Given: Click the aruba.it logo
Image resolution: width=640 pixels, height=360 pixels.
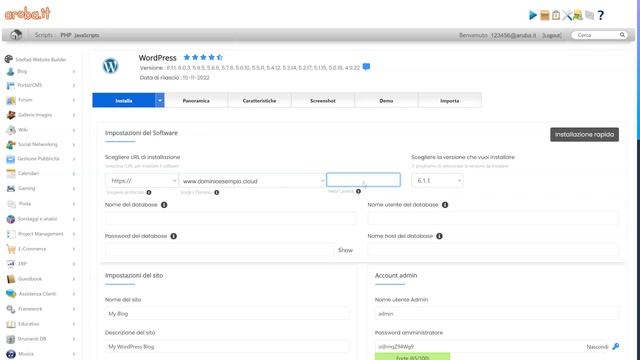Looking at the screenshot, I should (27, 13).
